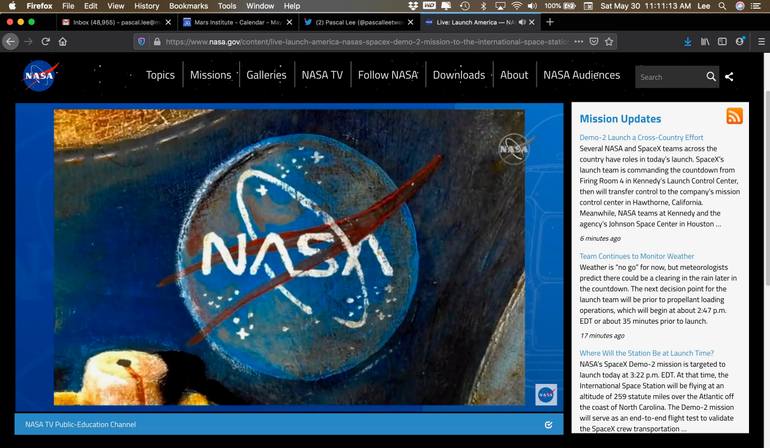Show Firefox downloads panel
The image size is (770, 448).
(688, 42)
